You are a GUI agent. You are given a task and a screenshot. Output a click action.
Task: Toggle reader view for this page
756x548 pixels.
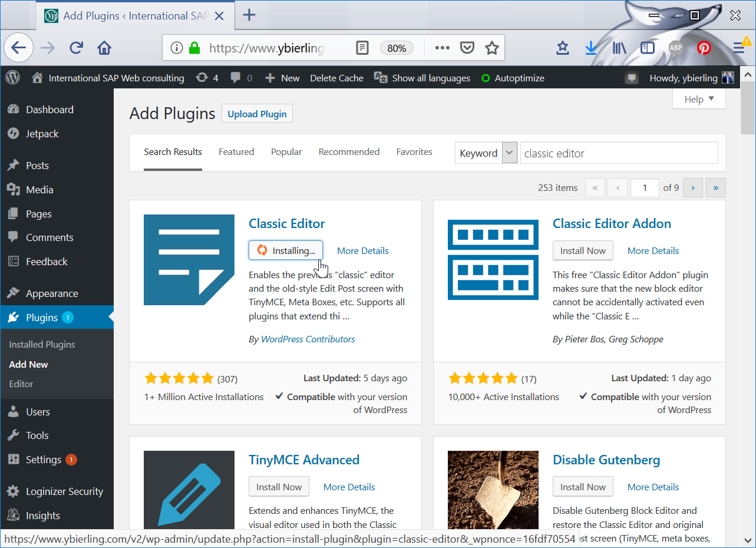tap(362, 48)
